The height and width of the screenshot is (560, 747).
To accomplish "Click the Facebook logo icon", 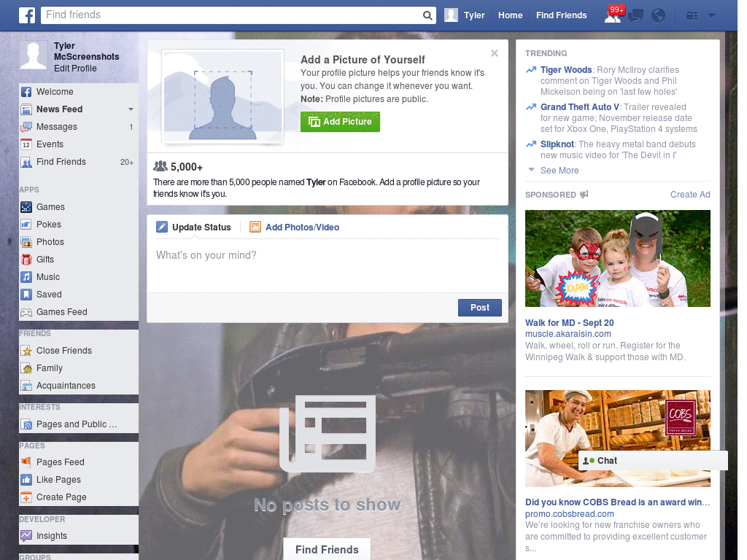I will tap(27, 15).
